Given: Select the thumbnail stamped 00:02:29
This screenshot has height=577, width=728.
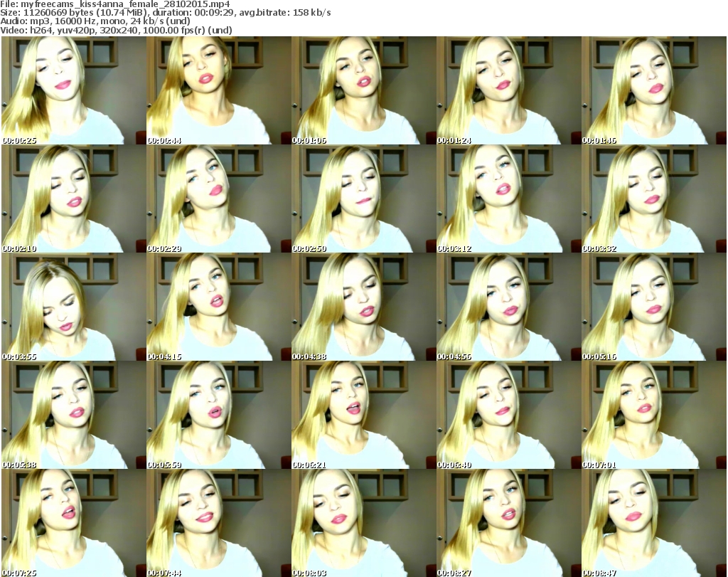Looking at the screenshot, I should [219, 198].
